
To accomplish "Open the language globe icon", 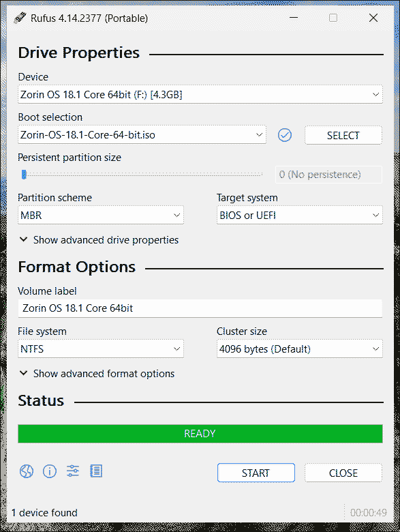I will click(x=27, y=471).
